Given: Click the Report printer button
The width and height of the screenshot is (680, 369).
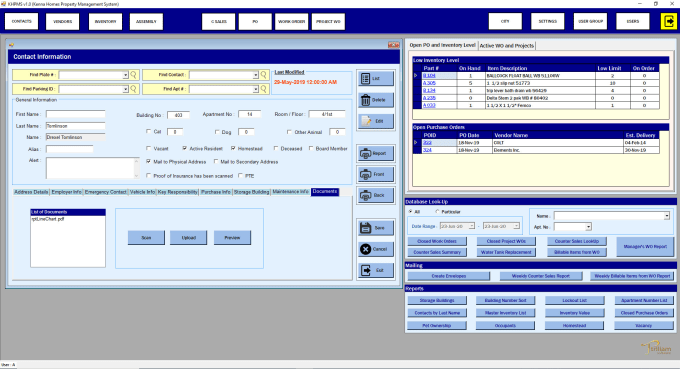Looking at the screenshot, I should coord(376,153).
